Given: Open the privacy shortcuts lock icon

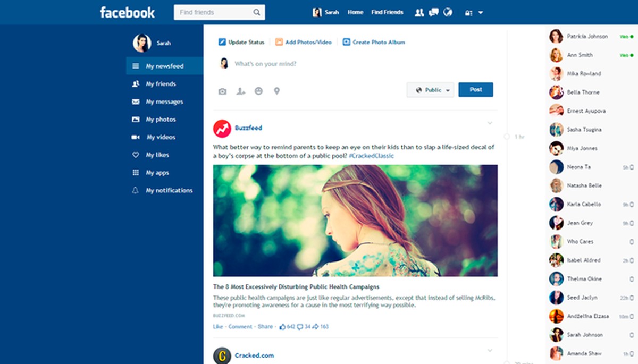Looking at the screenshot, I should pos(468,12).
